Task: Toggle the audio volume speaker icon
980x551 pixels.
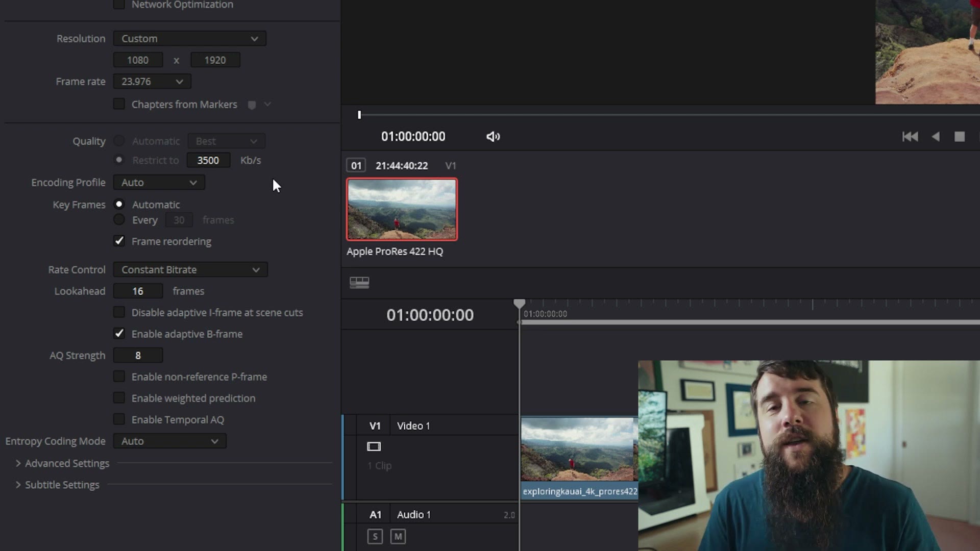Action: point(493,137)
